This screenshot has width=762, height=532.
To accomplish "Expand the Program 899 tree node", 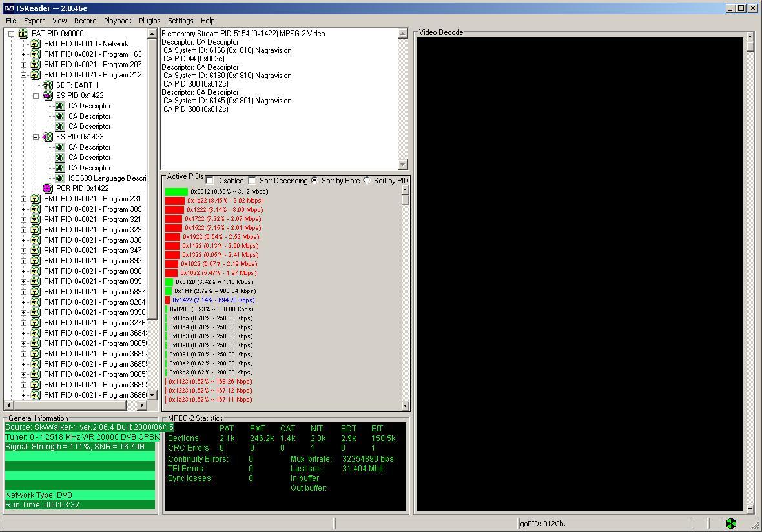I will click(x=23, y=281).
